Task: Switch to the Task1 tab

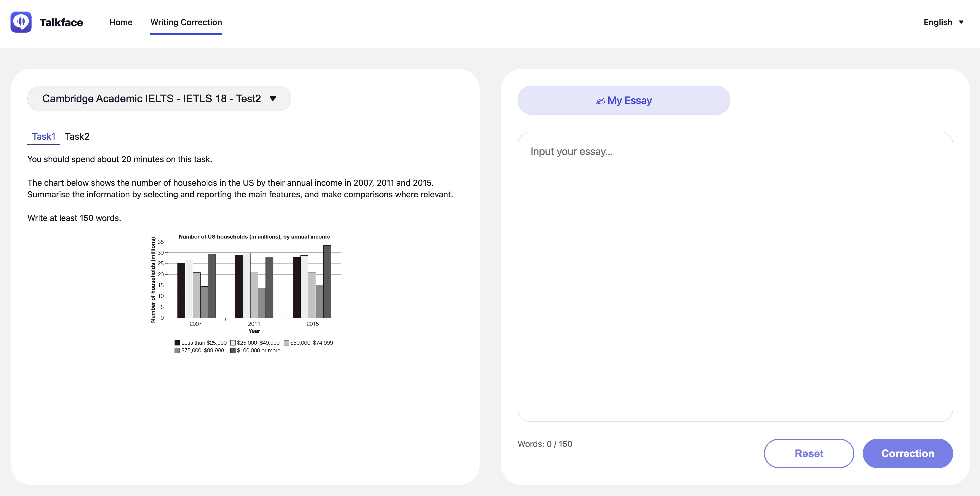Action: pyautogui.click(x=44, y=136)
